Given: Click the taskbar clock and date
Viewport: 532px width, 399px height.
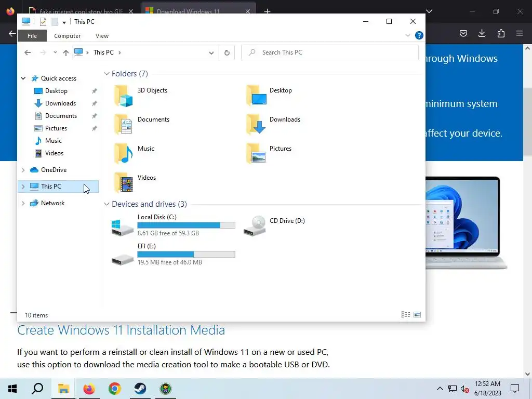Looking at the screenshot, I should (487, 389).
